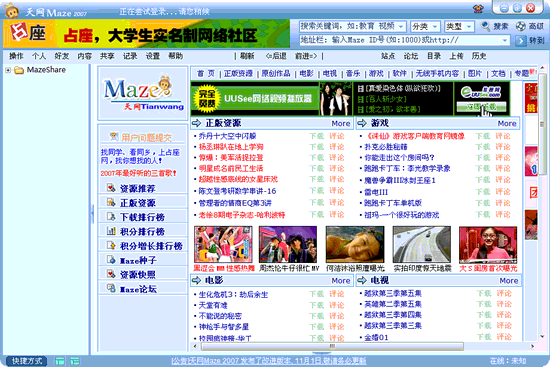Click the 转到 go arrow icon
The image size is (550, 367).
[521, 41]
